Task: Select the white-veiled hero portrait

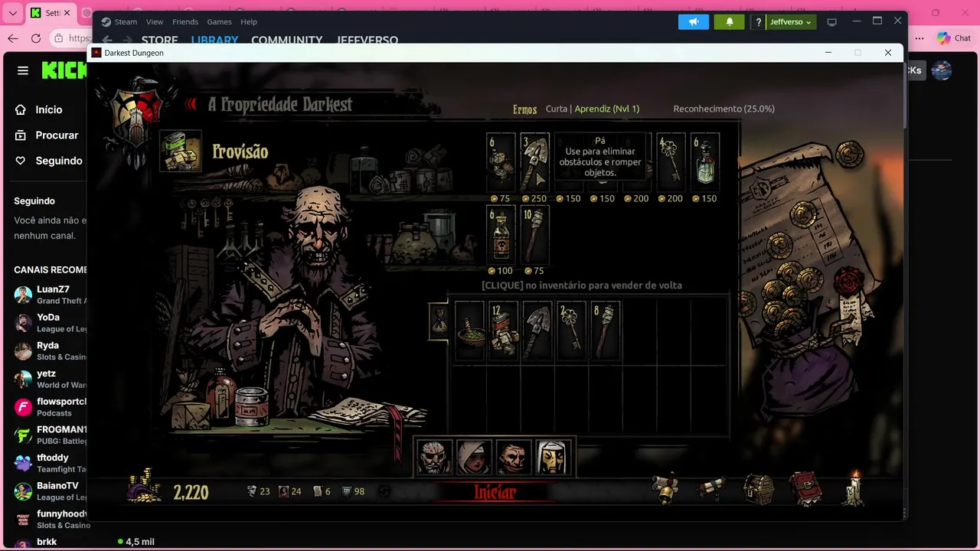Action: pyautogui.click(x=552, y=458)
